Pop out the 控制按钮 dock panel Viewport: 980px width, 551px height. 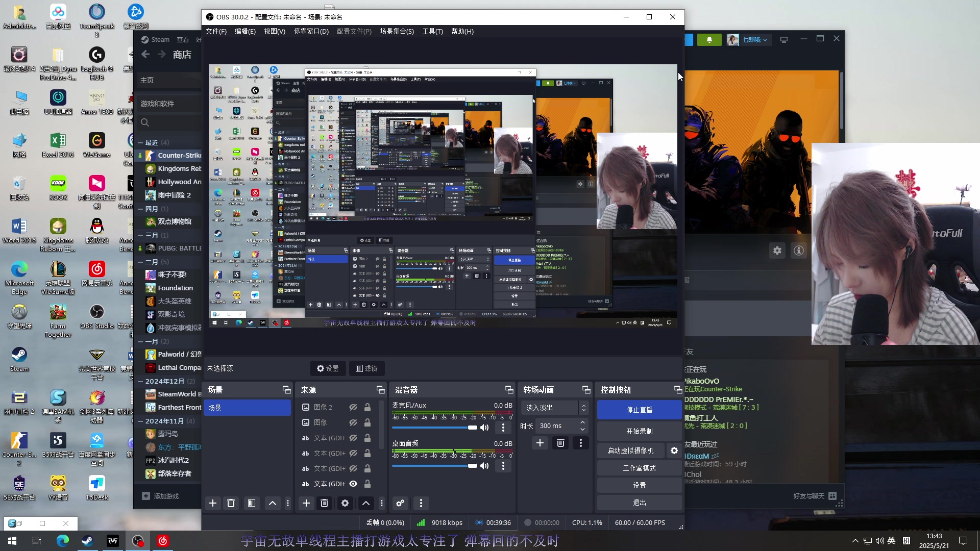(x=678, y=390)
